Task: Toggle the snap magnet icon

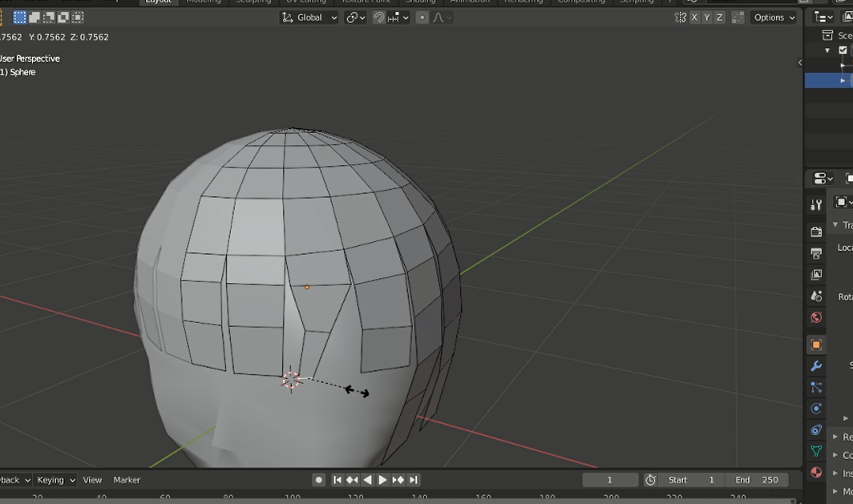Action: click(378, 18)
